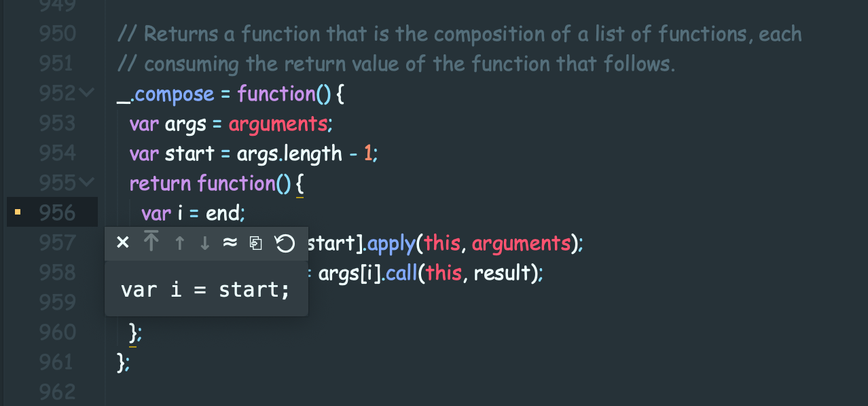The image size is (868, 406).
Task: Click 'length' property on line 954
Action: tap(313, 153)
